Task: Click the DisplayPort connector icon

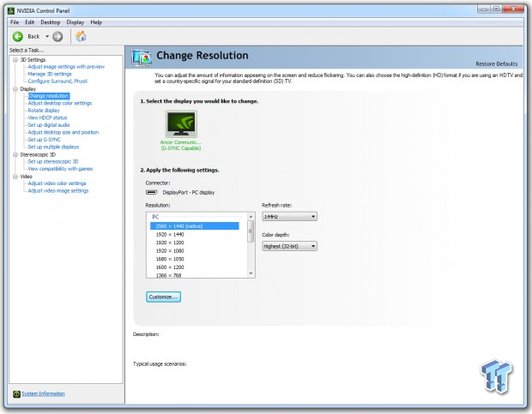Action: 151,193
